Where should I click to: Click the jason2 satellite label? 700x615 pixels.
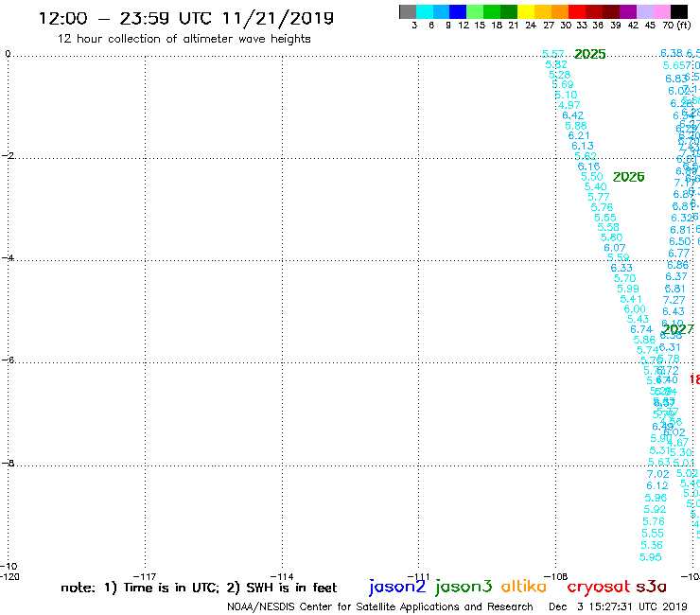397,587
